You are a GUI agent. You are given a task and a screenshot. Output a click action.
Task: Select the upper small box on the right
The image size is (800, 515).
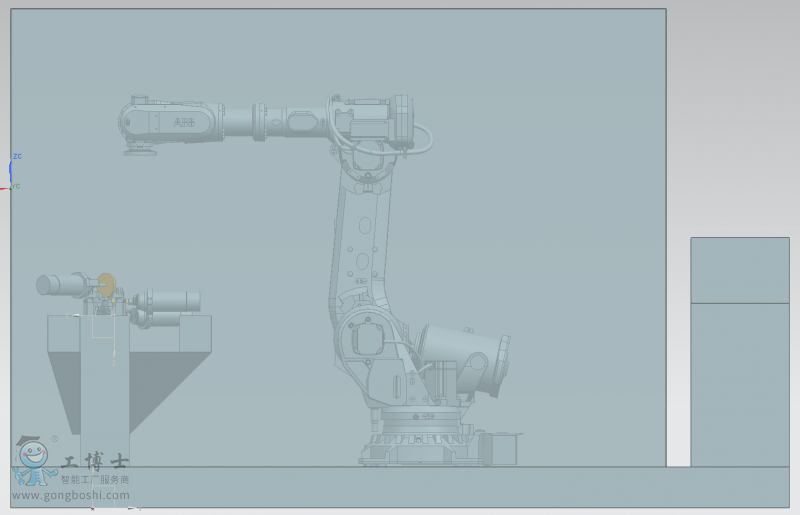click(739, 270)
